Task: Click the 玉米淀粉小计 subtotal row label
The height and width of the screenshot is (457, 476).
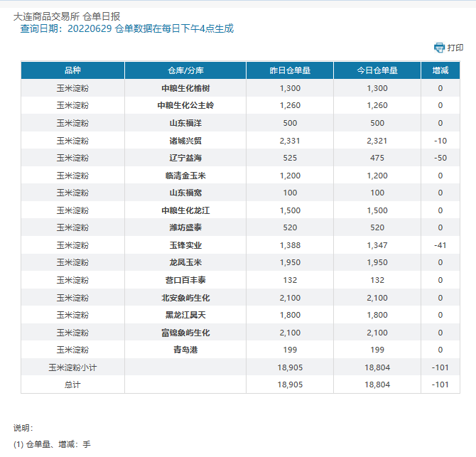Action: point(72,367)
